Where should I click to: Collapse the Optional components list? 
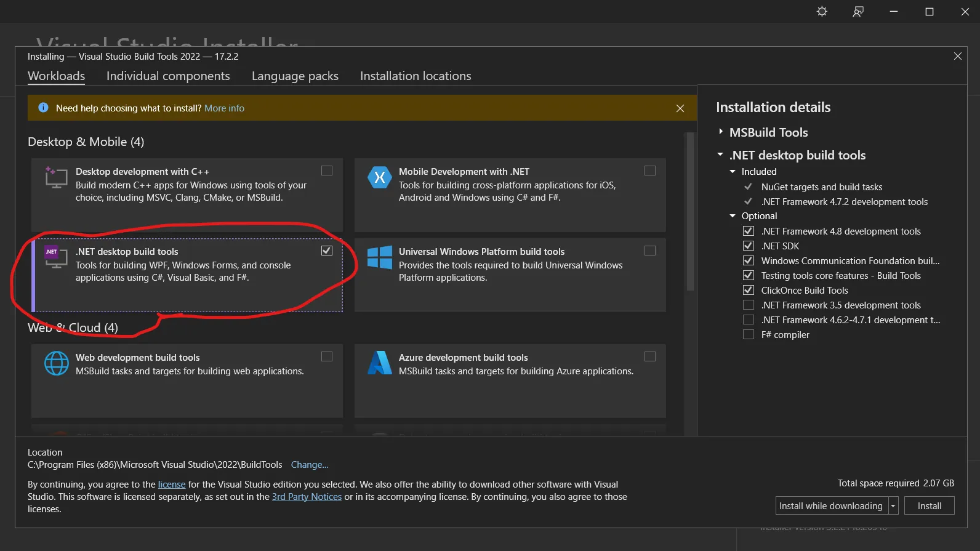click(733, 216)
